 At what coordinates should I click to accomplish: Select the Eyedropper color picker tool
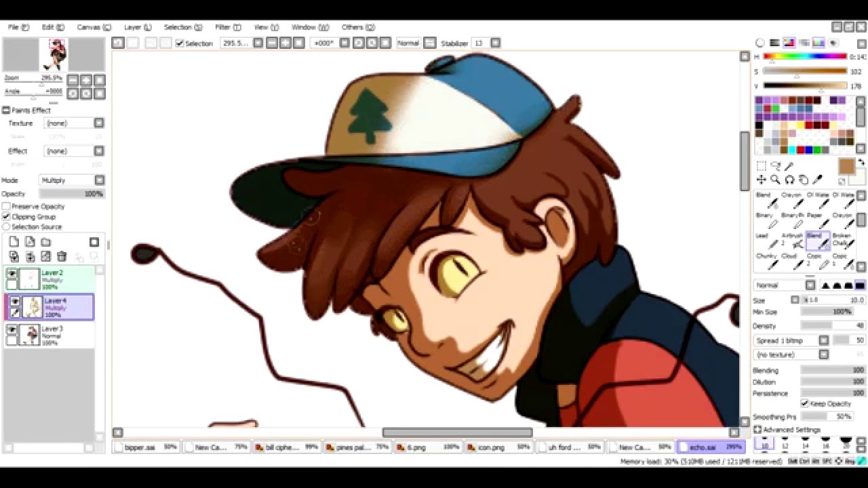(x=818, y=180)
